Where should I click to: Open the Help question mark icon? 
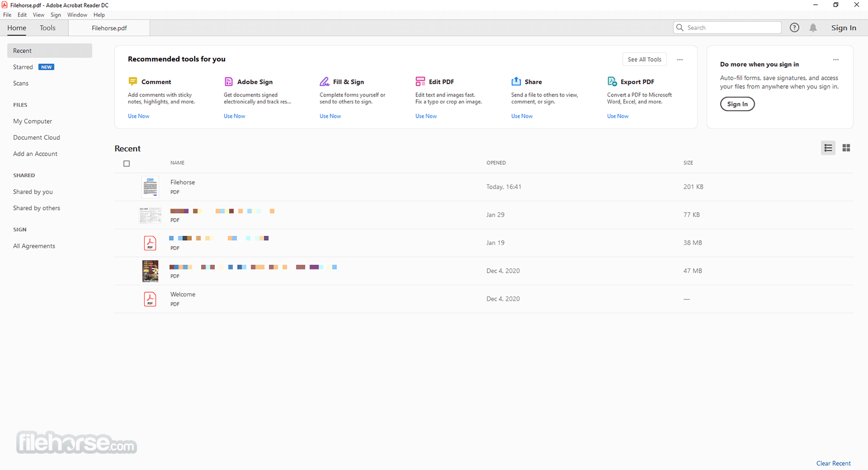794,28
